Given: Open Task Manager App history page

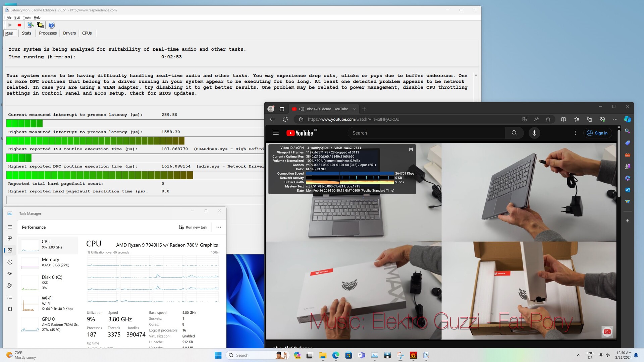Looking at the screenshot, I should (x=10, y=262).
